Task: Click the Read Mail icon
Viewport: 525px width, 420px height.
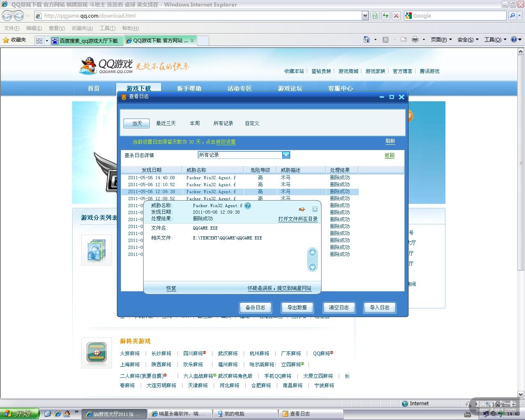Action: (404, 39)
